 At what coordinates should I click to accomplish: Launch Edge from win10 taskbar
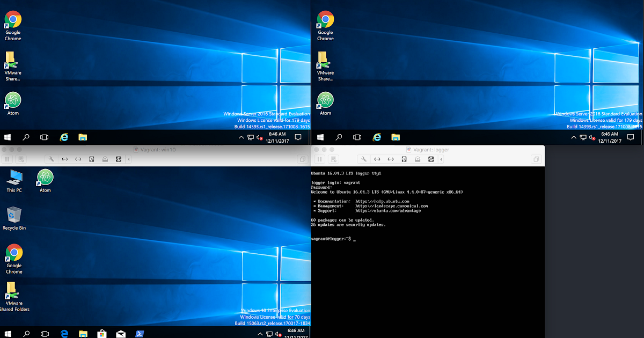pos(64,333)
